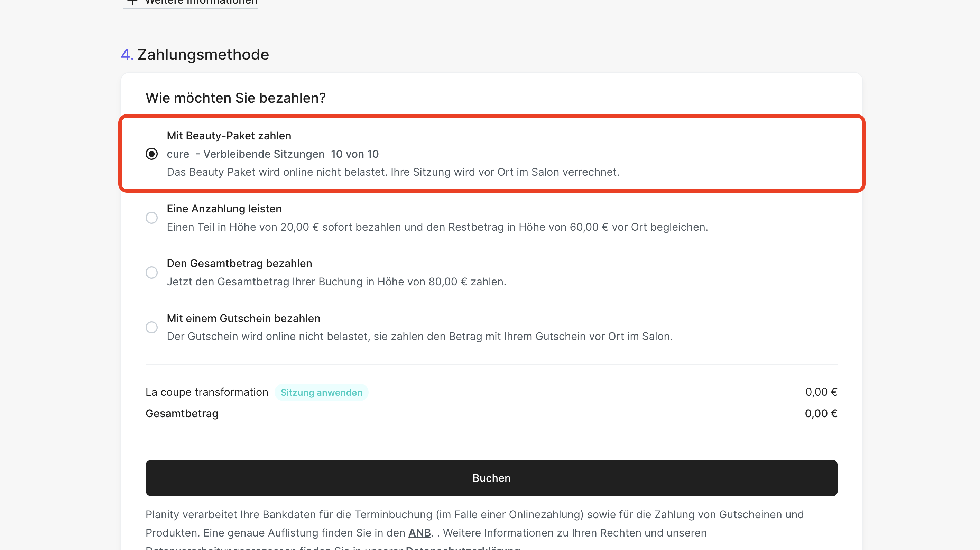The width and height of the screenshot is (980, 550).
Task: Select the Mit Beauty-Paket zahlen radio button
Action: pos(151,154)
